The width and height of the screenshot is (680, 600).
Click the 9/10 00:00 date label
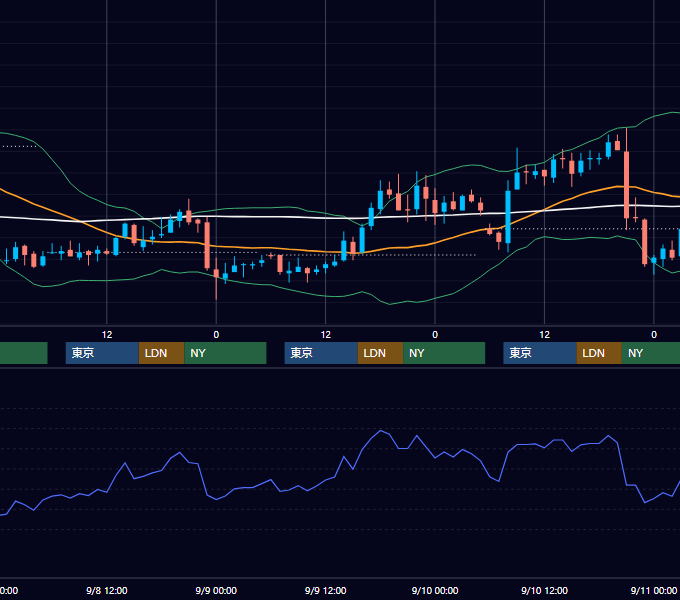(x=435, y=591)
